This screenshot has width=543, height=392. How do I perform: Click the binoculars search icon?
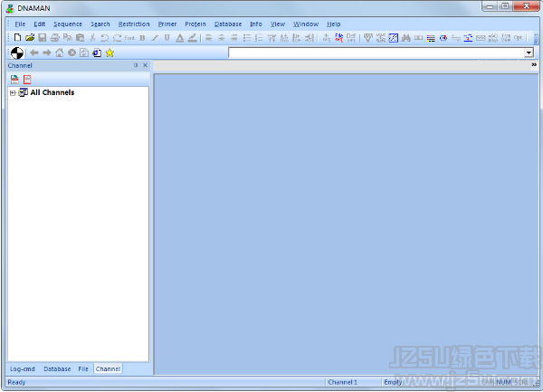click(405, 38)
